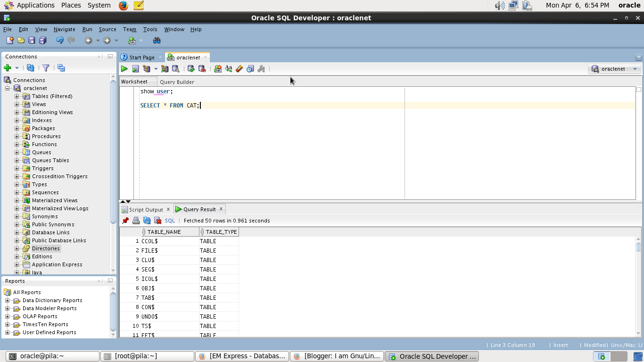Click into the SELECT * FROM CAT line
The image size is (644, 362).
coord(170,106)
